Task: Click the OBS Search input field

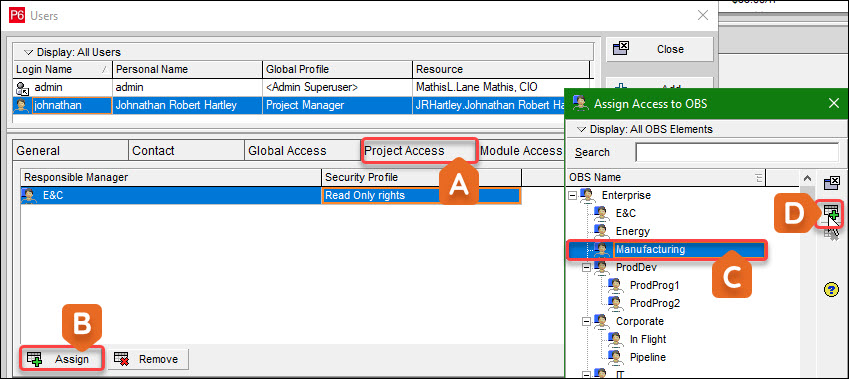Action: coord(736,153)
